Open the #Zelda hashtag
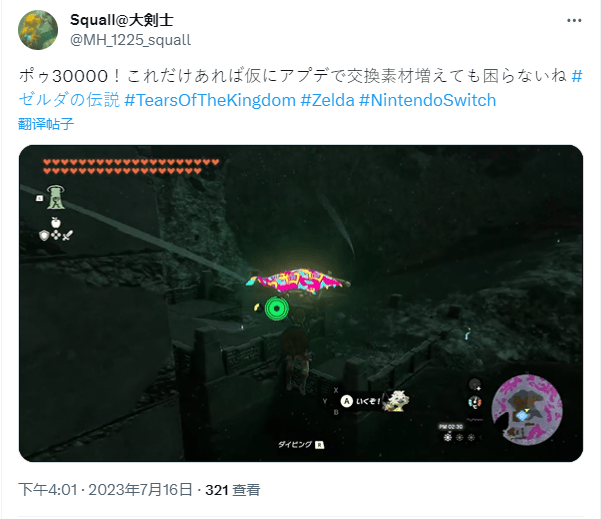This screenshot has height=519, width=601. [x=327, y=100]
